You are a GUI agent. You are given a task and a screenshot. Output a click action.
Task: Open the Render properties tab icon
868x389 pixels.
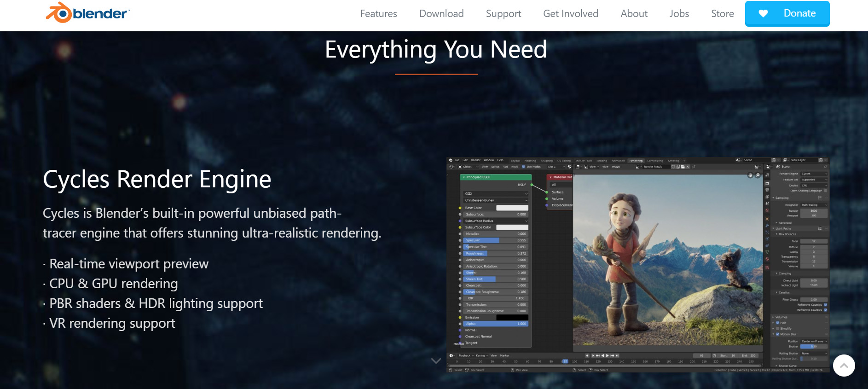tap(767, 183)
